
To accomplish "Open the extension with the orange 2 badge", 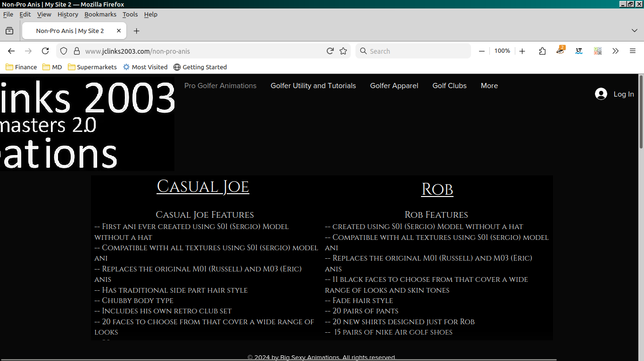I will pos(561,51).
